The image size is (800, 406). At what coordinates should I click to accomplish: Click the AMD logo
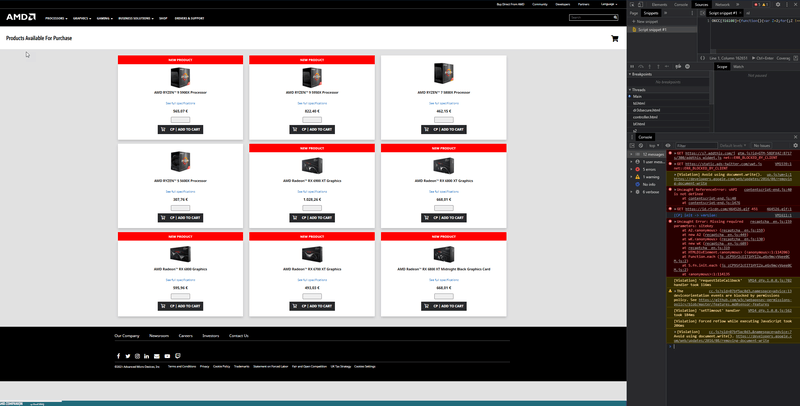tap(21, 17)
